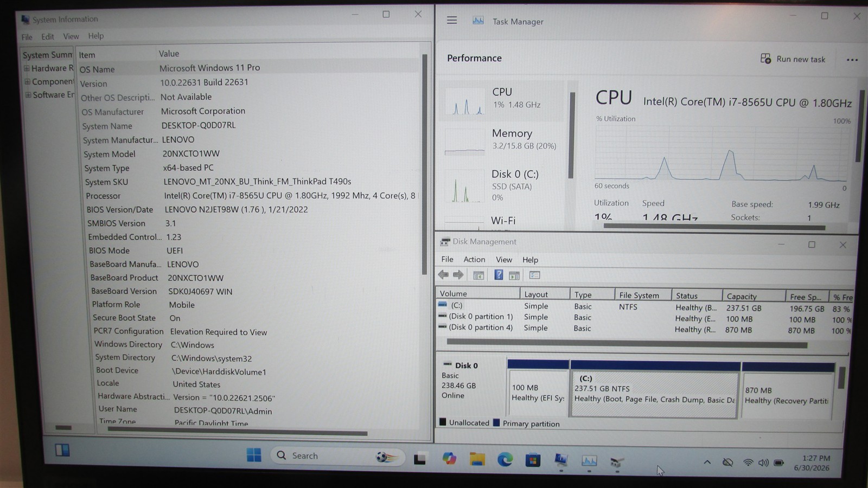Open View menu in Disk Management
This screenshot has height=488, width=868.
(x=503, y=260)
